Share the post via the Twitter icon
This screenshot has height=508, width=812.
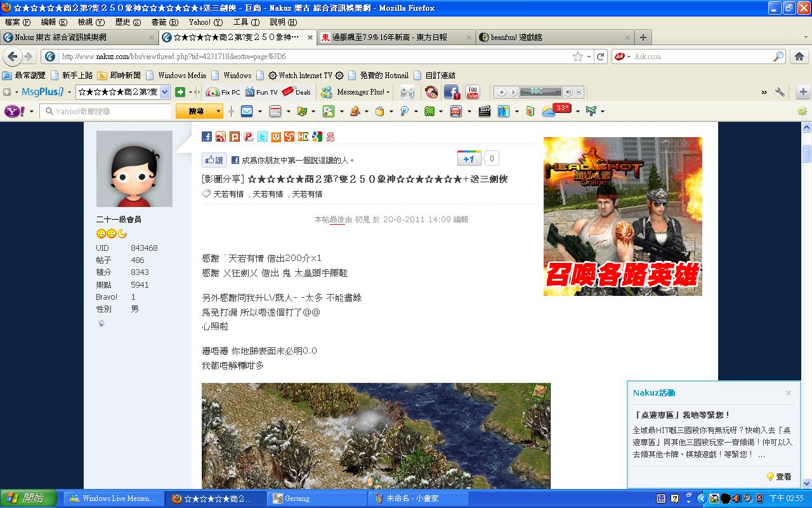[x=262, y=137]
